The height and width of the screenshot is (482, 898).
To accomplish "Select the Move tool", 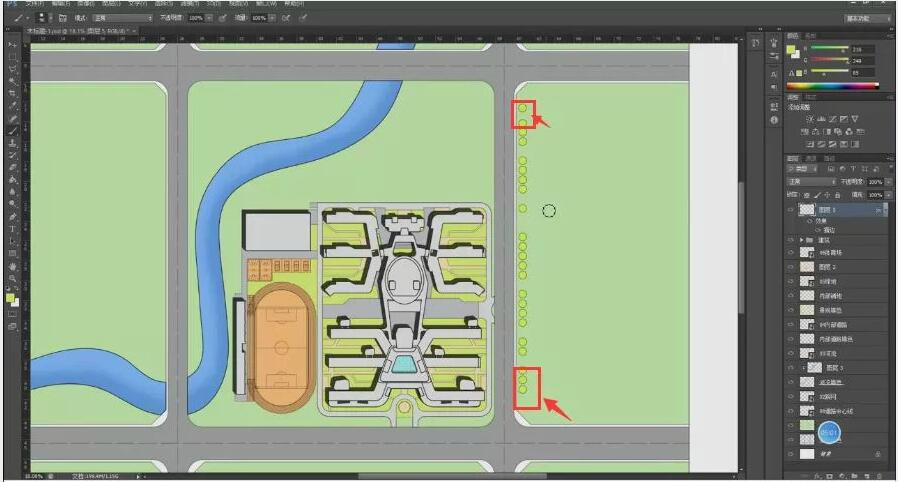I will [12, 45].
